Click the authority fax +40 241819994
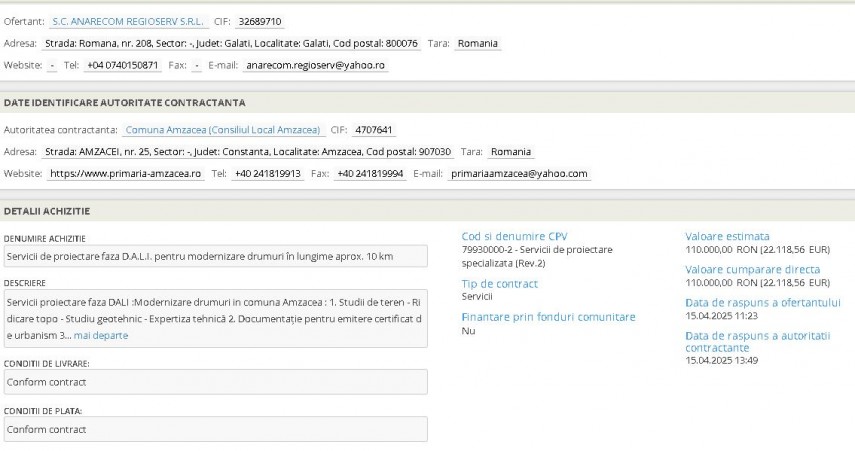The image size is (855, 451). [x=370, y=173]
